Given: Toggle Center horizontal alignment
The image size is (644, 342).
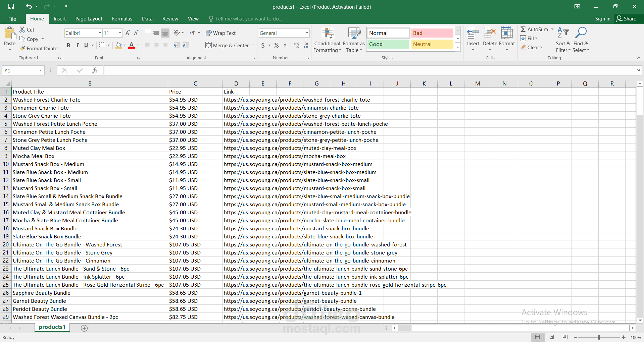Looking at the screenshot, I should point(156,45).
